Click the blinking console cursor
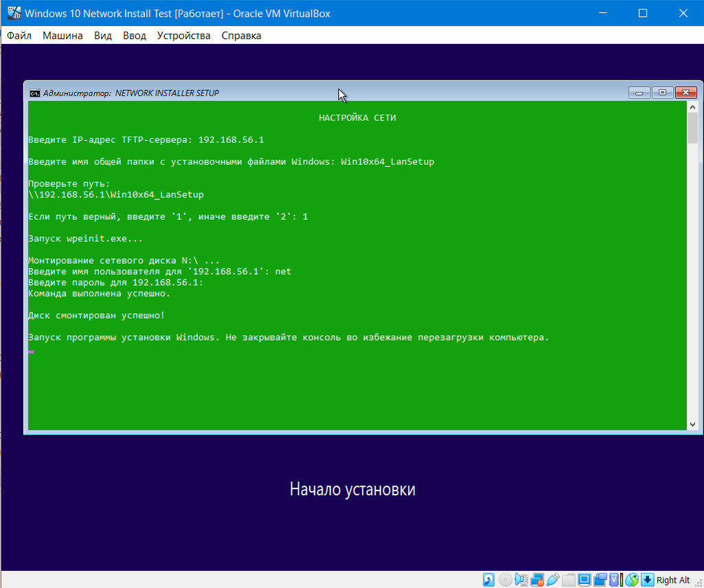 [x=31, y=352]
